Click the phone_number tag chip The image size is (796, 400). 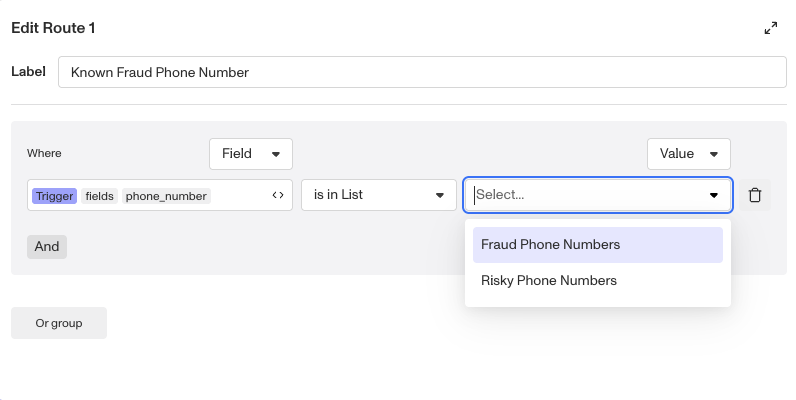[x=166, y=196]
